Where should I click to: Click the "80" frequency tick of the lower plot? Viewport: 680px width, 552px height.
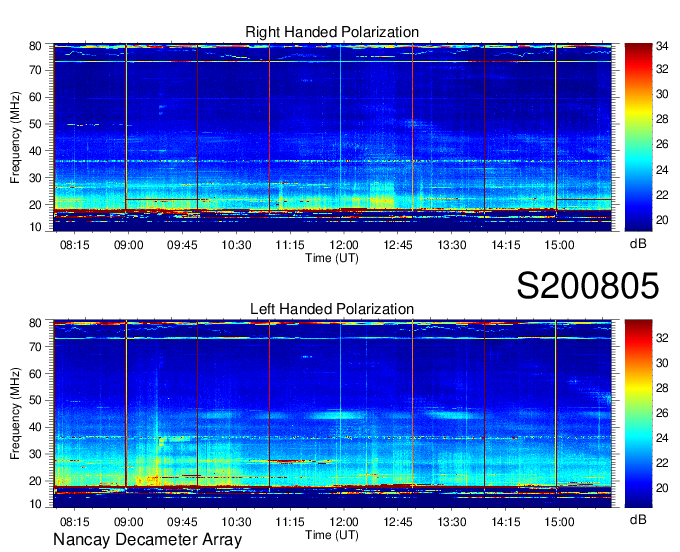pos(35,323)
